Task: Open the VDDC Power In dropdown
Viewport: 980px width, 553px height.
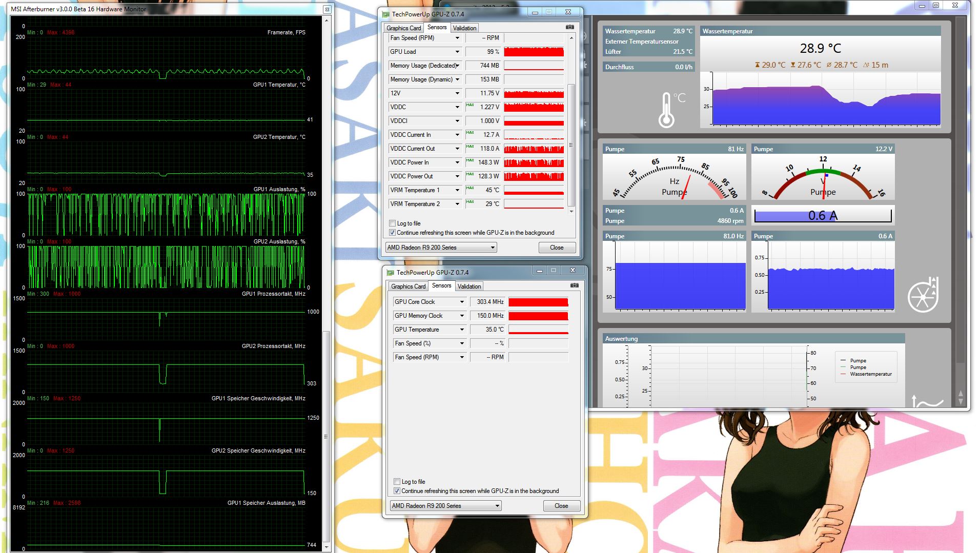Action: [457, 162]
